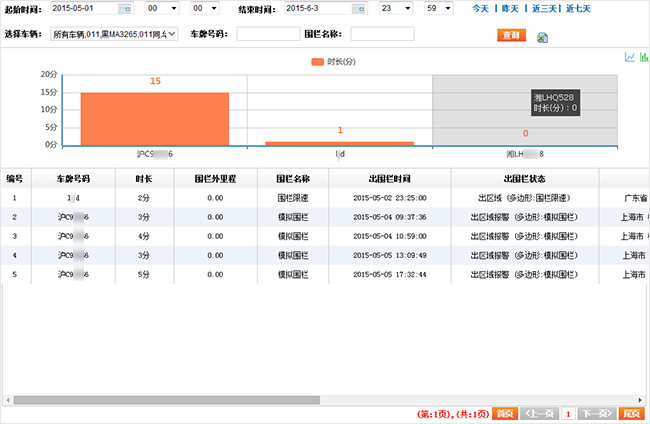The image size is (650, 424).
Task: Expand the 选择车辆 vehicle selection dropdown
Action: click(114, 34)
